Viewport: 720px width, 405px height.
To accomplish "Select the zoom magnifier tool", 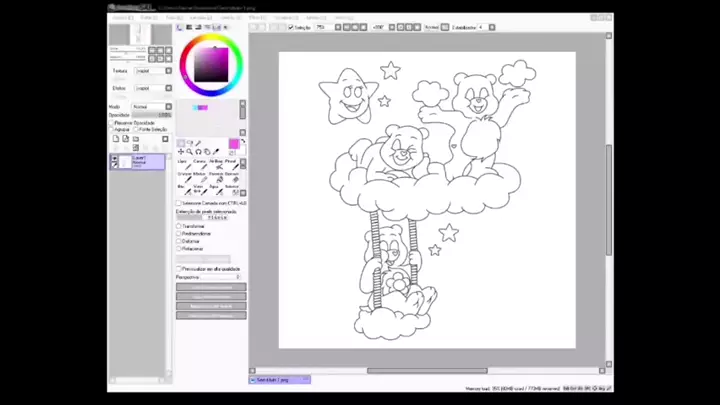I will point(190,152).
